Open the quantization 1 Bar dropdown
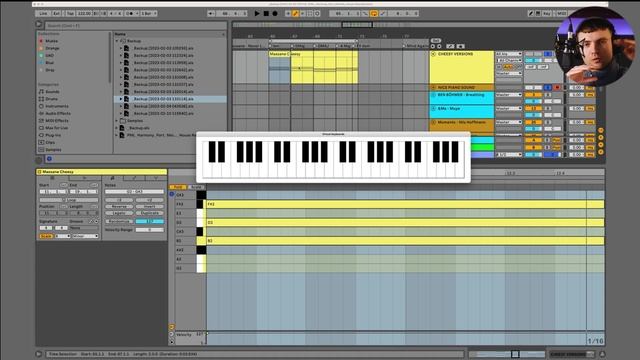640x360 pixels. coord(149,13)
